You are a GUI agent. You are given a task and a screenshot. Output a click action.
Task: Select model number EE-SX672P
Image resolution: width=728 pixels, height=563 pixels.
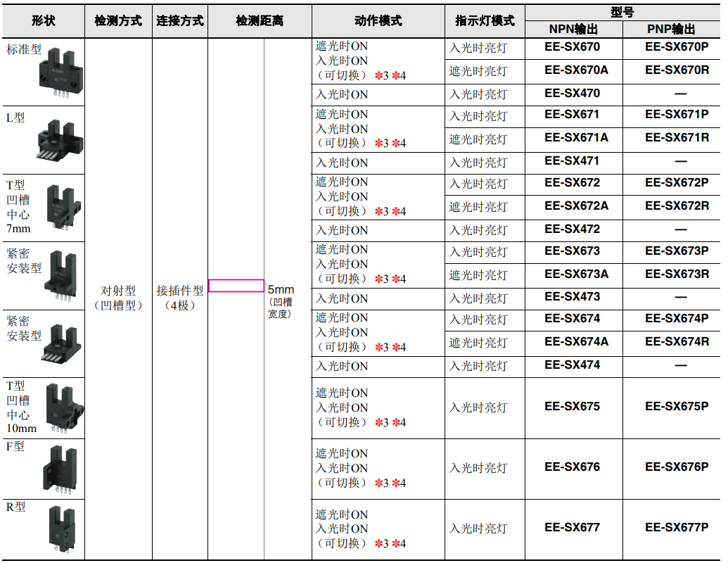coord(677,182)
